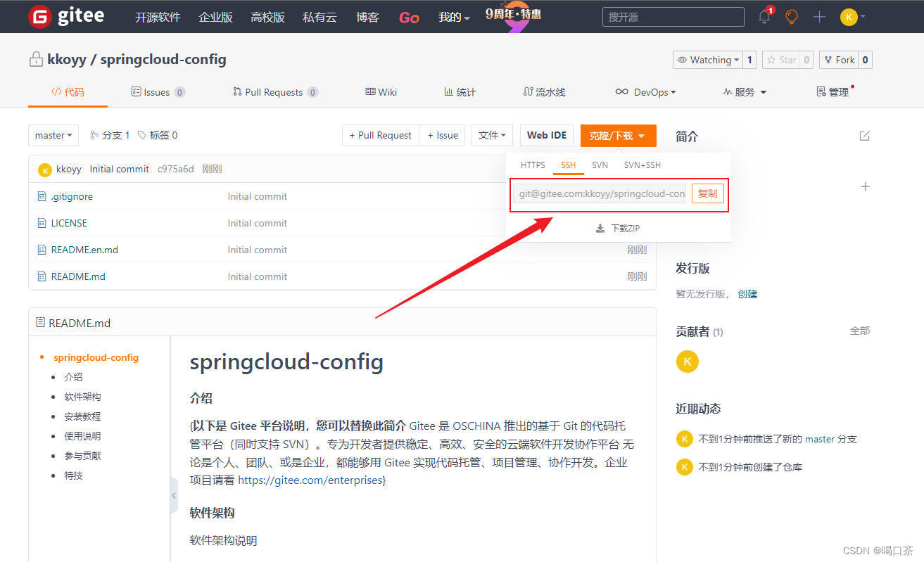924x562 pixels.
Task: Open the Wiki tab
Action: pyautogui.click(x=381, y=92)
